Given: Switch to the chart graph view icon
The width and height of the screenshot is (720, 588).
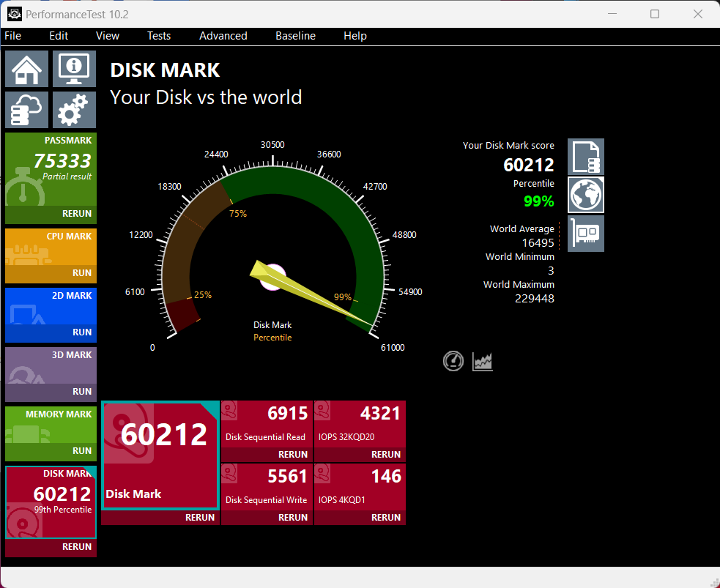Looking at the screenshot, I should point(483,361).
